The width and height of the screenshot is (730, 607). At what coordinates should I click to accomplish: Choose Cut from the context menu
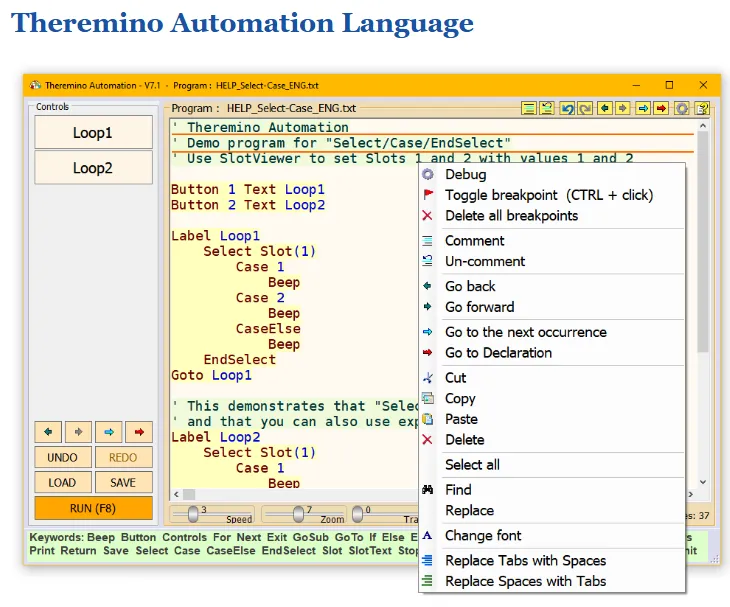(x=552, y=378)
